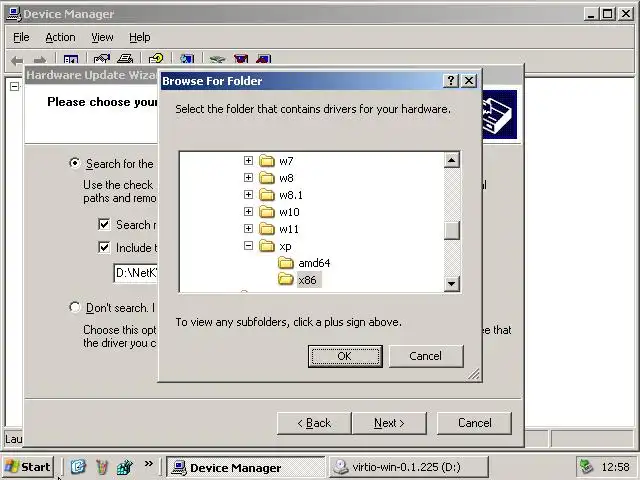Toggle the 'Search removable media' checkbox
Screen dimensions: 640x480
(x=104, y=224)
